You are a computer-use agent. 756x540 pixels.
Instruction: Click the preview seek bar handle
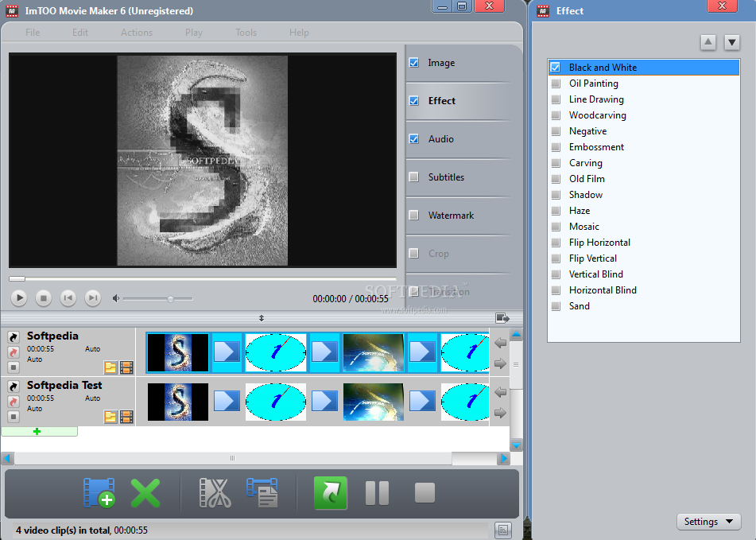click(x=17, y=278)
